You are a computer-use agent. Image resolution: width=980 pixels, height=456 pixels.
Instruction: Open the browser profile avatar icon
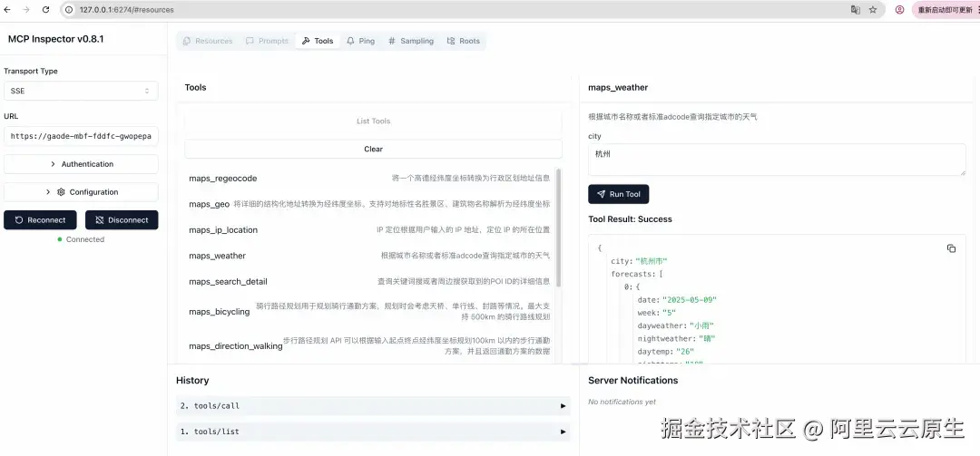(899, 10)
